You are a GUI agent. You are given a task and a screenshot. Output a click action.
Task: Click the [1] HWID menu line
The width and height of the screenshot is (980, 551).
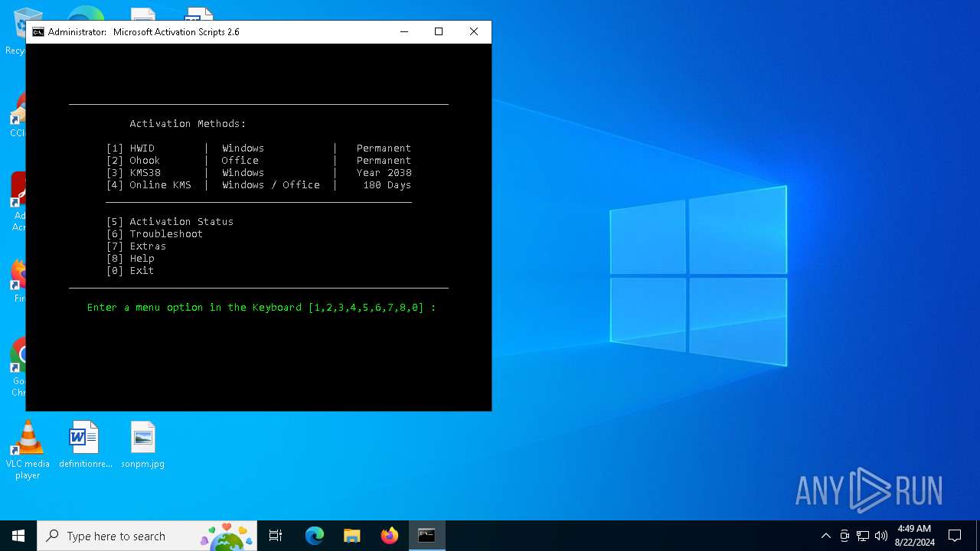pos(259,148)
